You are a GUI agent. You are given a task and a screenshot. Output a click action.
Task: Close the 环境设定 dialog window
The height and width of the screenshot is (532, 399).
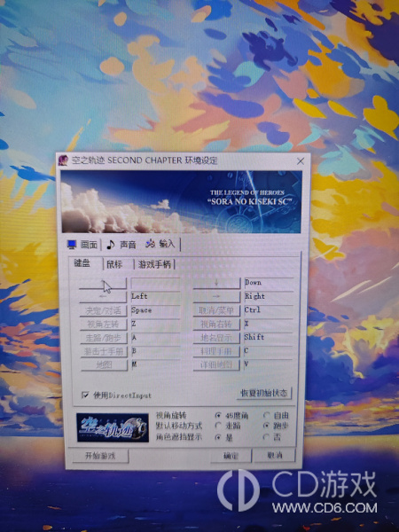click(301, 161)
